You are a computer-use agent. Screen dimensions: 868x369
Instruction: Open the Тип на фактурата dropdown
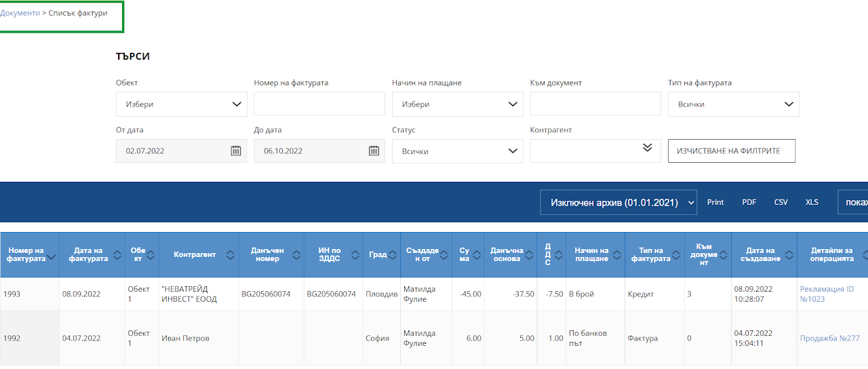pos(733,104)
